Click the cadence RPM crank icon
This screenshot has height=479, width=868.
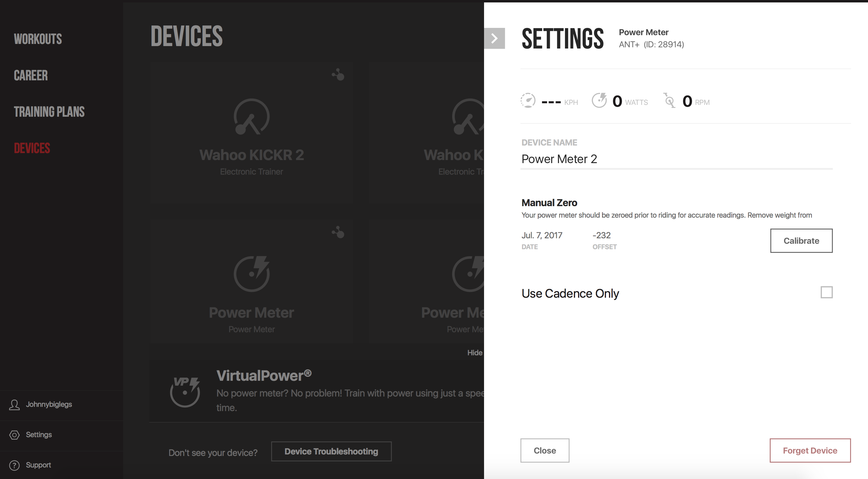click(x=670, y=100)
